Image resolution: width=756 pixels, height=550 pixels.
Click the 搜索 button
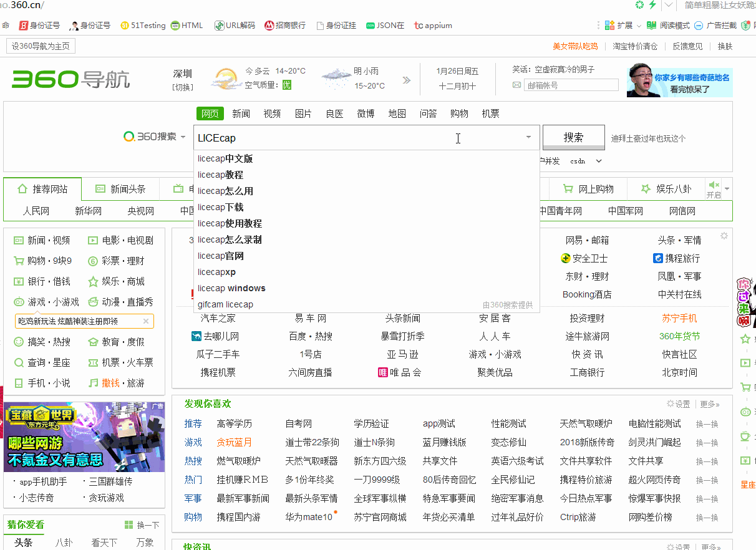(573, 137)
